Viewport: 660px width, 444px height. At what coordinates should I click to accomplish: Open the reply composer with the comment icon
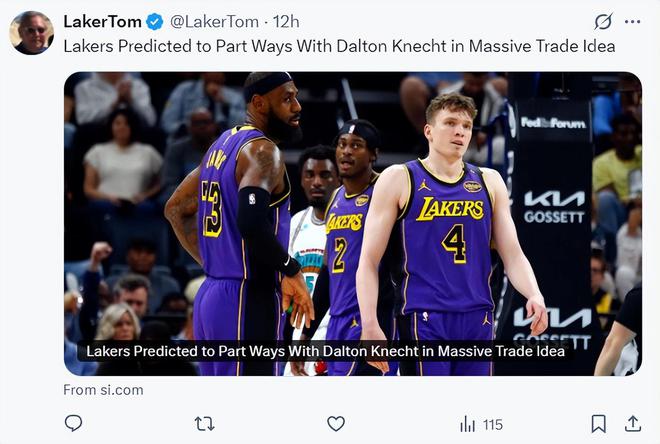(x=73, y=424)
